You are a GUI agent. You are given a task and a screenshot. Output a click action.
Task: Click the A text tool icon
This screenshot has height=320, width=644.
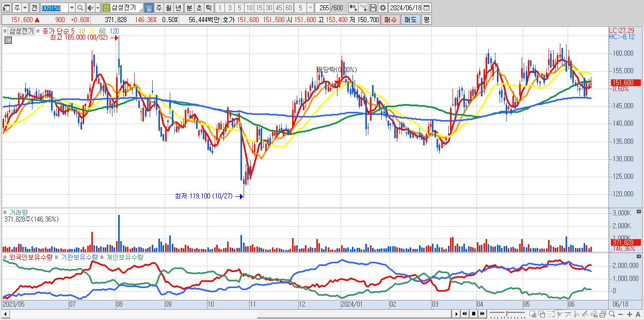pos(638,314)
